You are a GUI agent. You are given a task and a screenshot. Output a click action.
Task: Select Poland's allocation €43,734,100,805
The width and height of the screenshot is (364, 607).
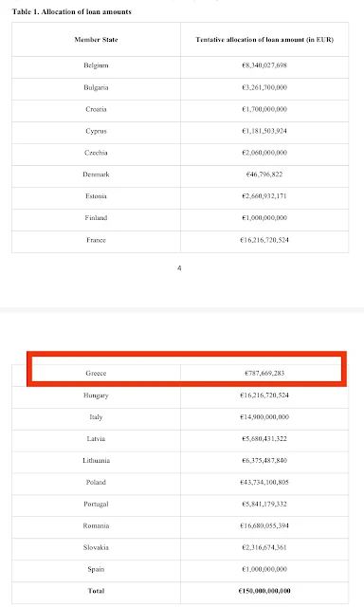264,483
